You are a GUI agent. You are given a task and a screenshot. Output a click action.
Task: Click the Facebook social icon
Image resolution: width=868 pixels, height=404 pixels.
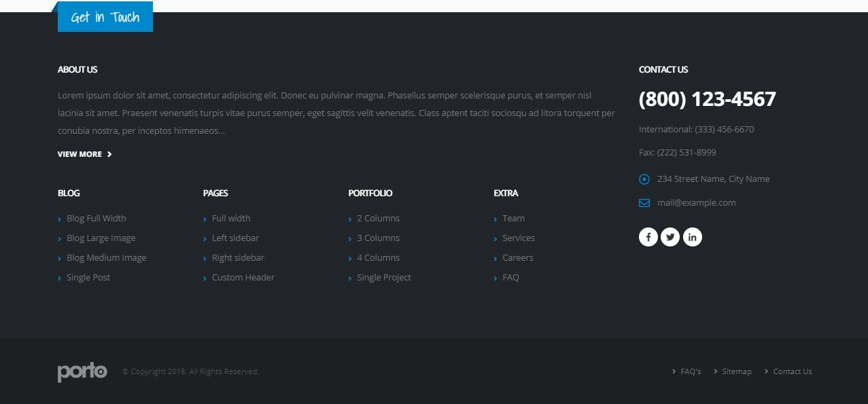(x=648, y=237)
